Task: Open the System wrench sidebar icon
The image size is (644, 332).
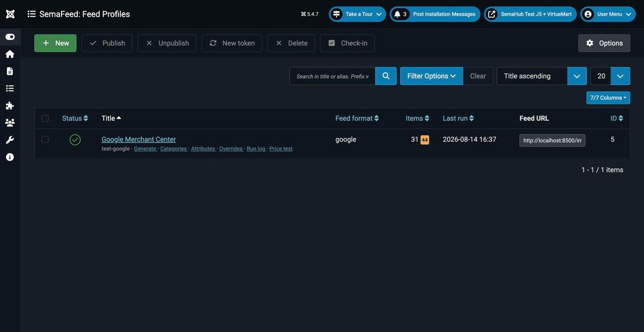Action: (10, 140)
